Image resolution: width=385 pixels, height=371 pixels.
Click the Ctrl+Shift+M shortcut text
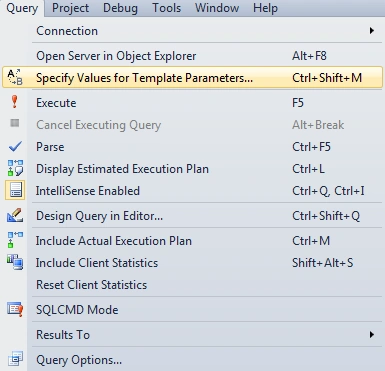(x=327, y=78)
